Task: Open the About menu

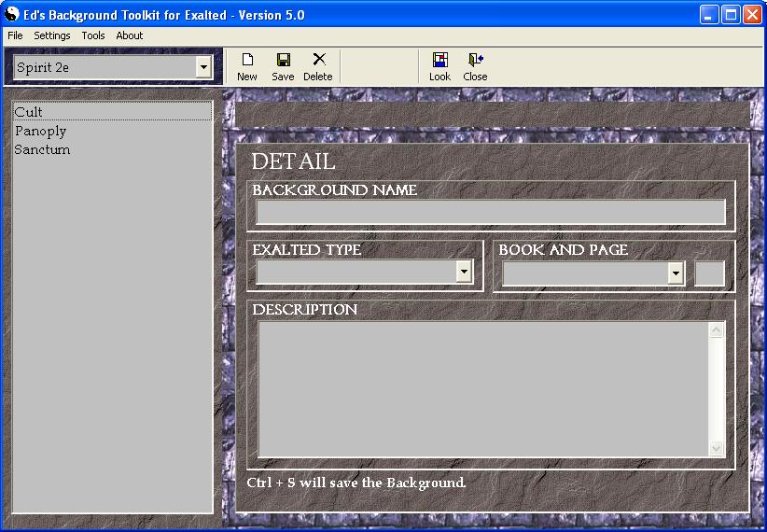Action: (x=129, y=35)
